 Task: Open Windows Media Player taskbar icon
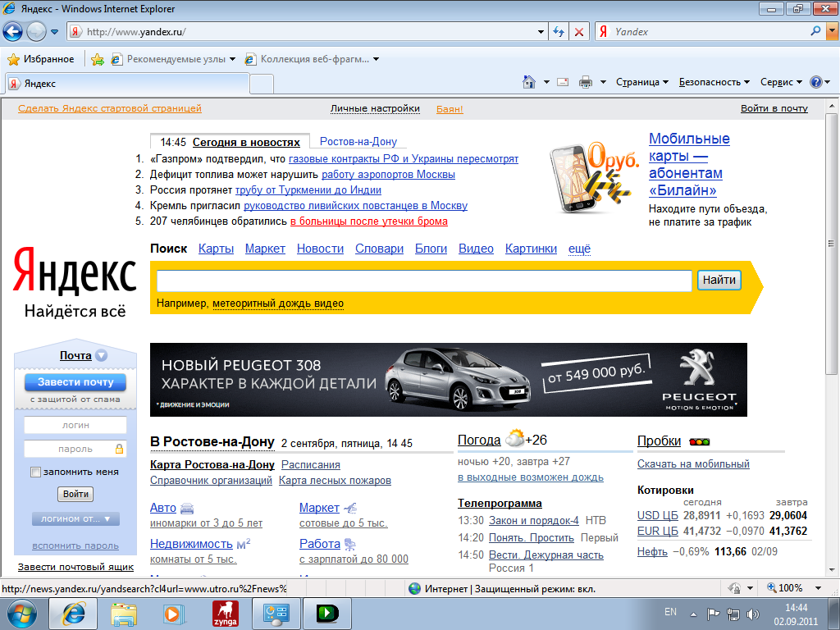click(174, 614)
